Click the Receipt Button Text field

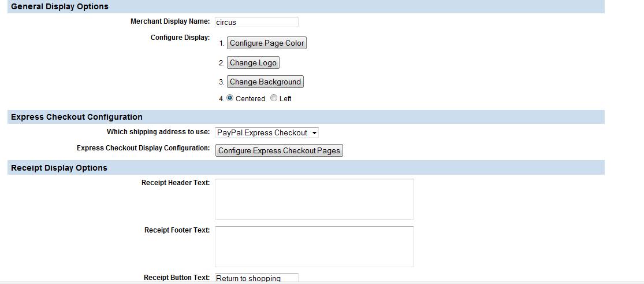pos(256,278)
